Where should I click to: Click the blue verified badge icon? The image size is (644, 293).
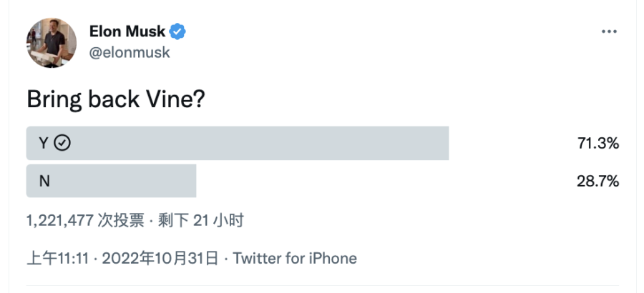(177, 31)
